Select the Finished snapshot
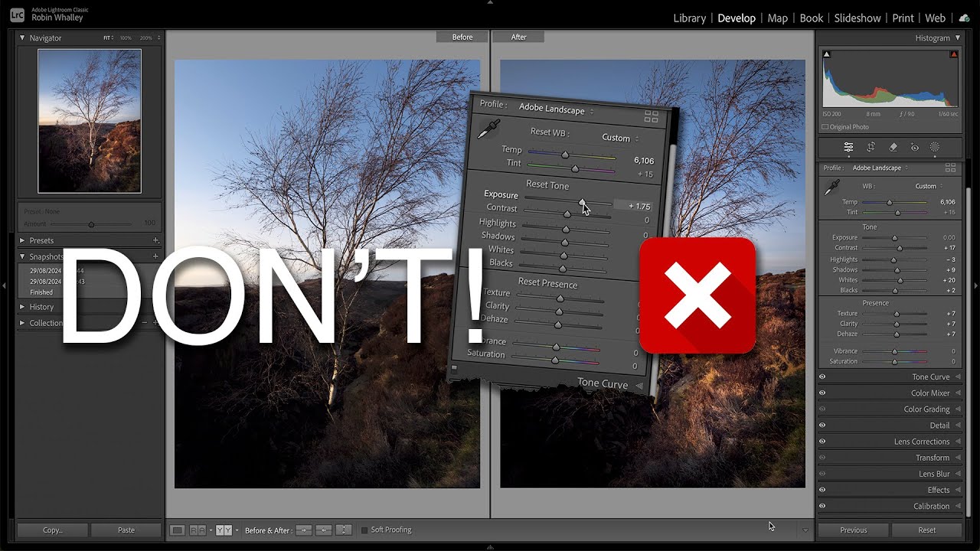980x551 pixels. [x=41, y=292]
